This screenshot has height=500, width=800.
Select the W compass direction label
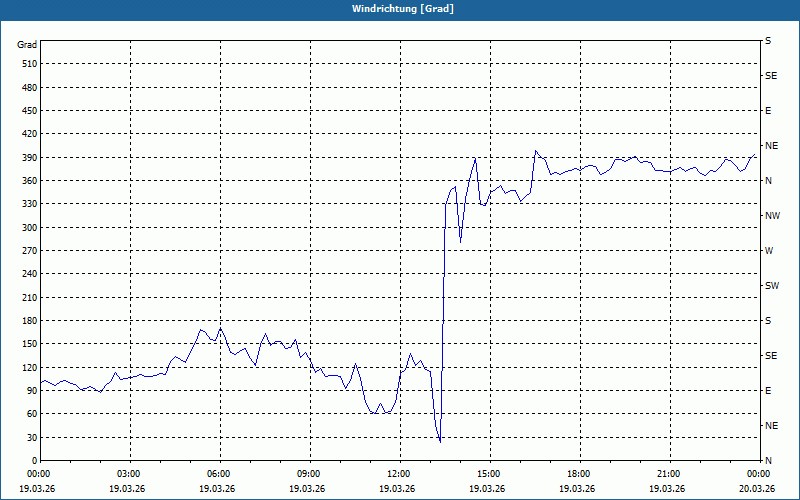coord(769,250)
